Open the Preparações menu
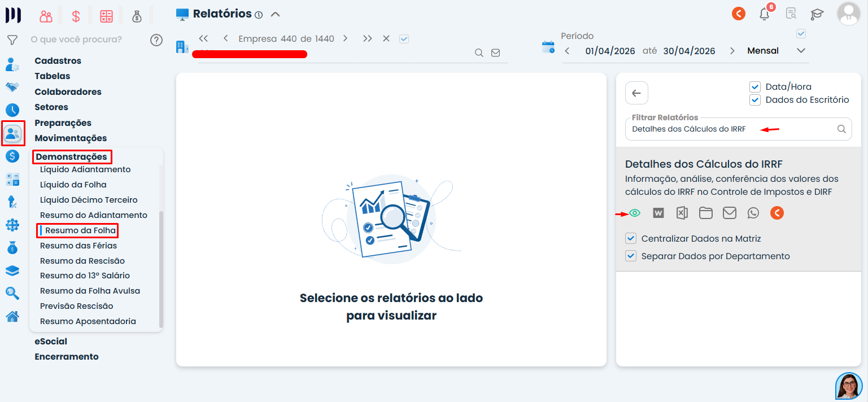 (x=63, y=123)
